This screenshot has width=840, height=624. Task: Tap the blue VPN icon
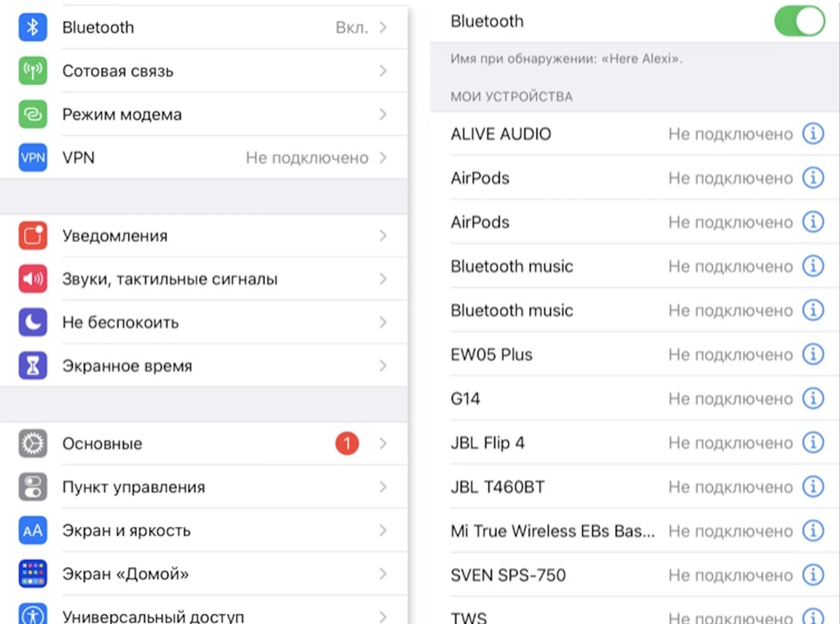[x=33, y=157]
